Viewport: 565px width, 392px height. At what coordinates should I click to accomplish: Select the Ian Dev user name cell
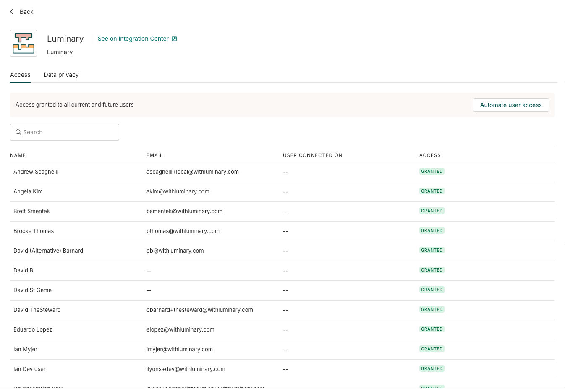click(x=29, y=369)
